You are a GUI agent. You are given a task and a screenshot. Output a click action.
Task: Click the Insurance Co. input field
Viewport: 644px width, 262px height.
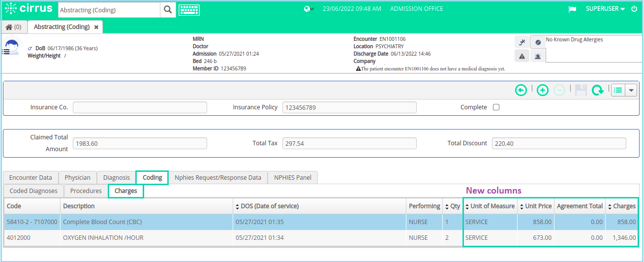[140, 107]
